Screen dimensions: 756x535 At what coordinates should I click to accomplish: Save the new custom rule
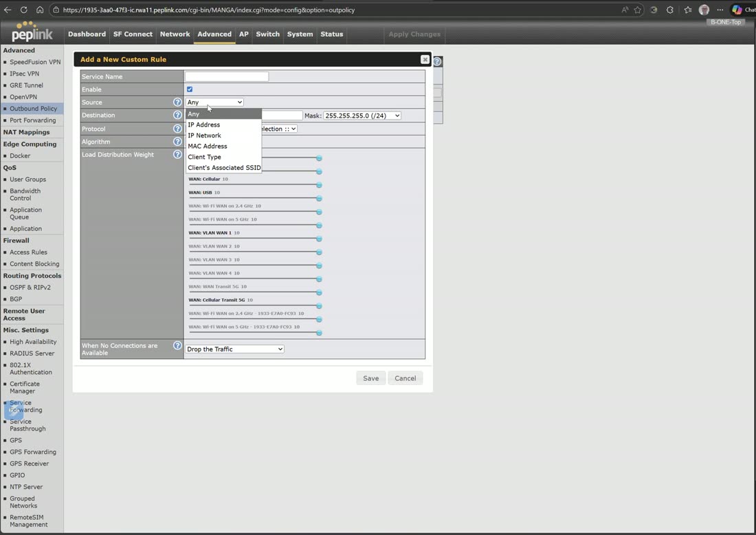370,378
